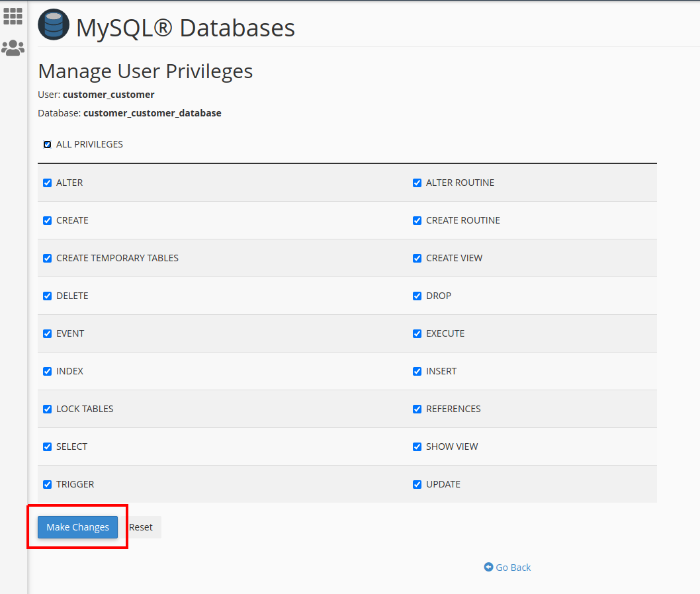Screen dimensions: 700x594
Task: Click the MySQL Databases barrel icon
Action: (53, 26)
